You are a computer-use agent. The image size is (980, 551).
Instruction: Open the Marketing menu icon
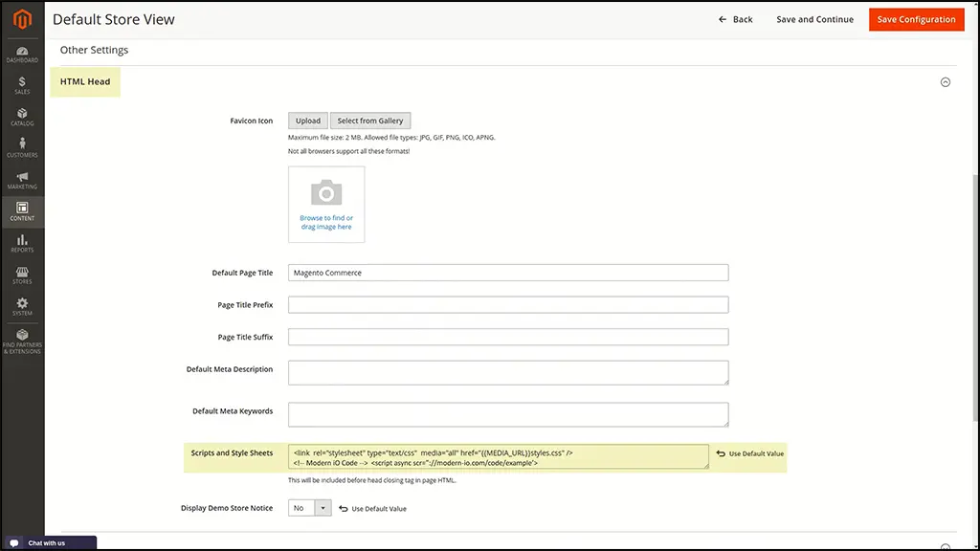tap(22, 180)
